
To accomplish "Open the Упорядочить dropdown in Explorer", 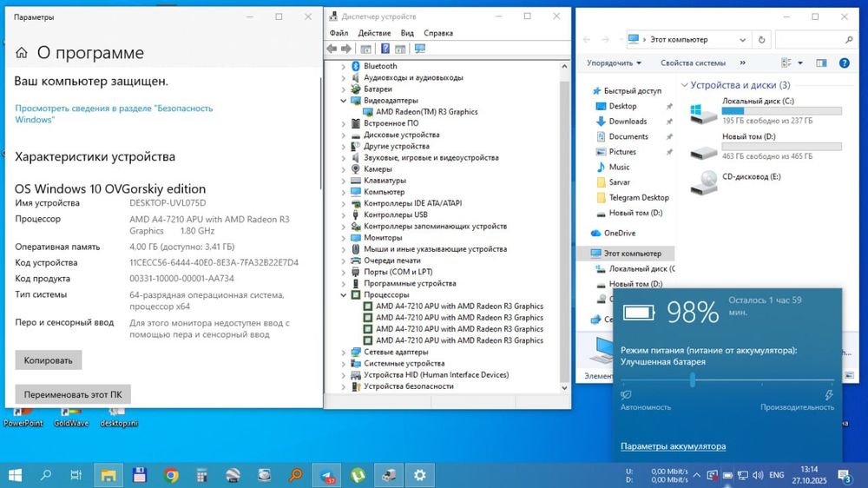I will click(x=614, y=63).
